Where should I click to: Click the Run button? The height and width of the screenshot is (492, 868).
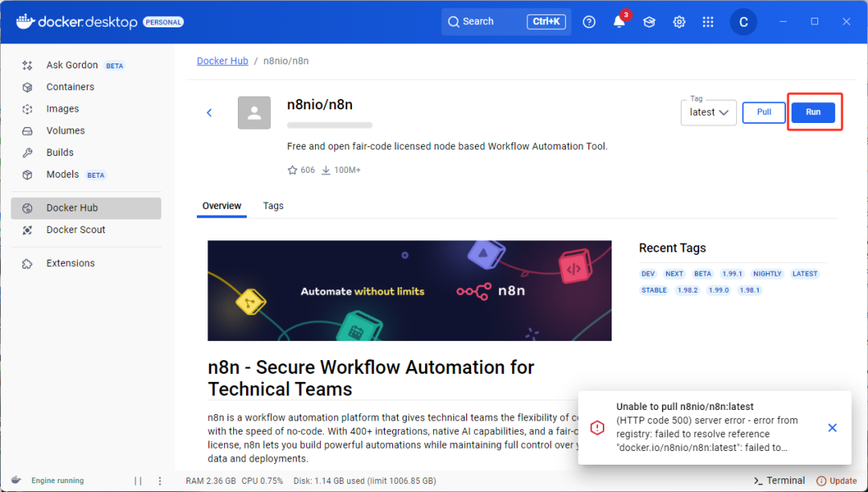click(x=813, y=113)
